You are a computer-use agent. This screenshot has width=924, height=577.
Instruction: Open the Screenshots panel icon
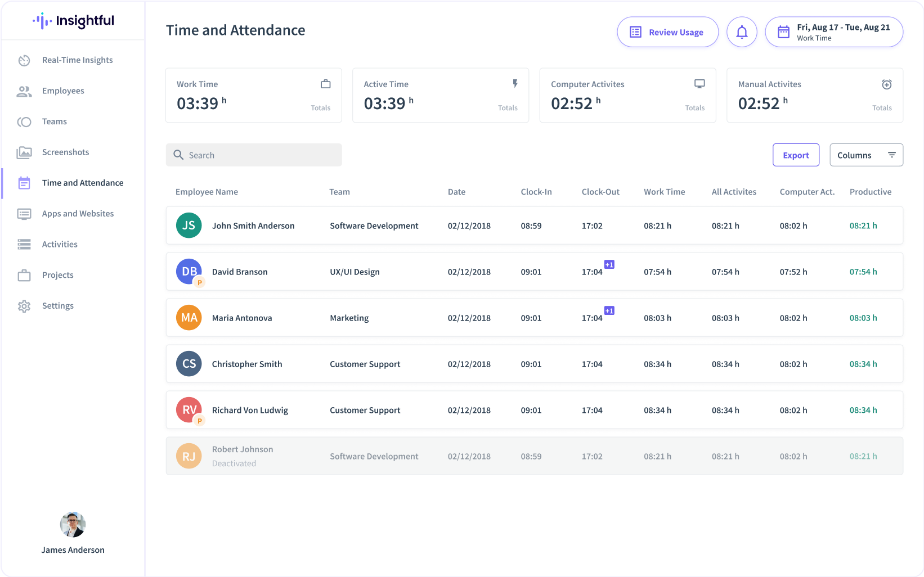pos(24,152)
